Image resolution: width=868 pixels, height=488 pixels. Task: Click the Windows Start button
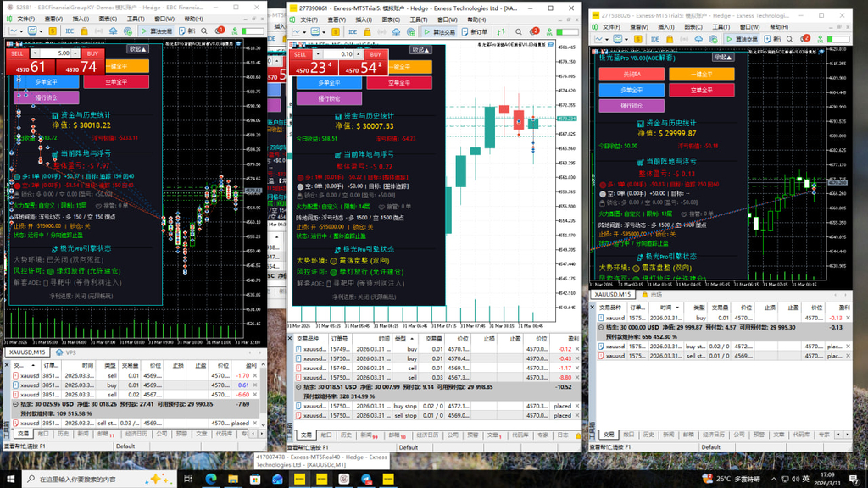point(10,479)
